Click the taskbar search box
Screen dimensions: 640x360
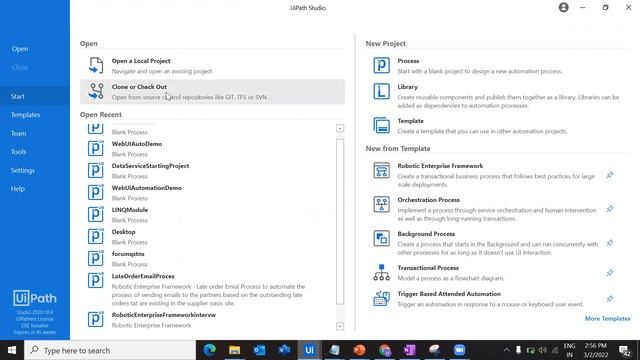click(x=110, y=350)
